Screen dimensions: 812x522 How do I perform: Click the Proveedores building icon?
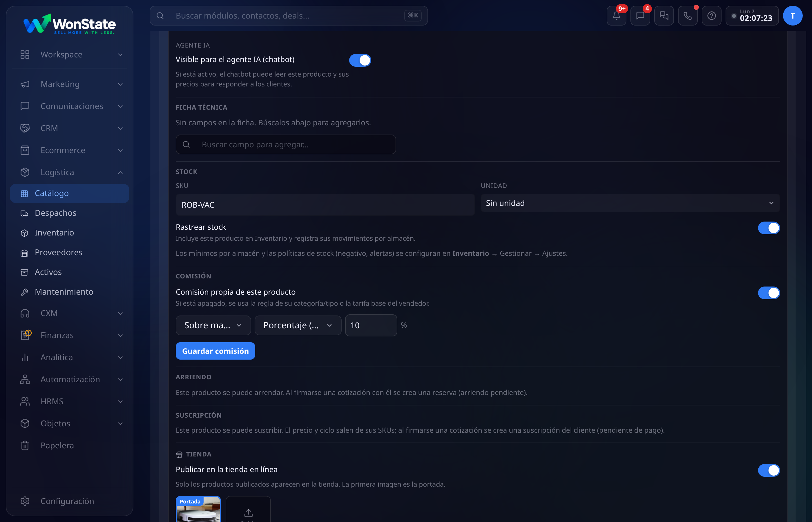(24, 253)
